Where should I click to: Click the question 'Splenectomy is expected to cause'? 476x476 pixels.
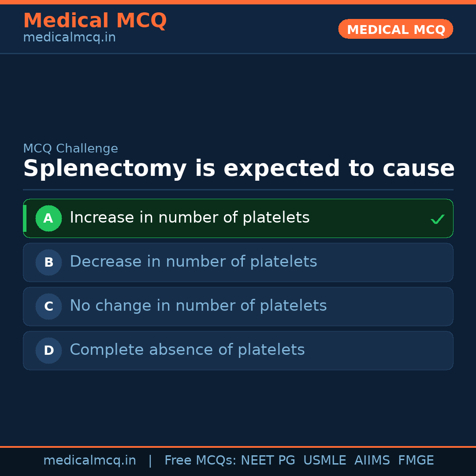point(238,169)
